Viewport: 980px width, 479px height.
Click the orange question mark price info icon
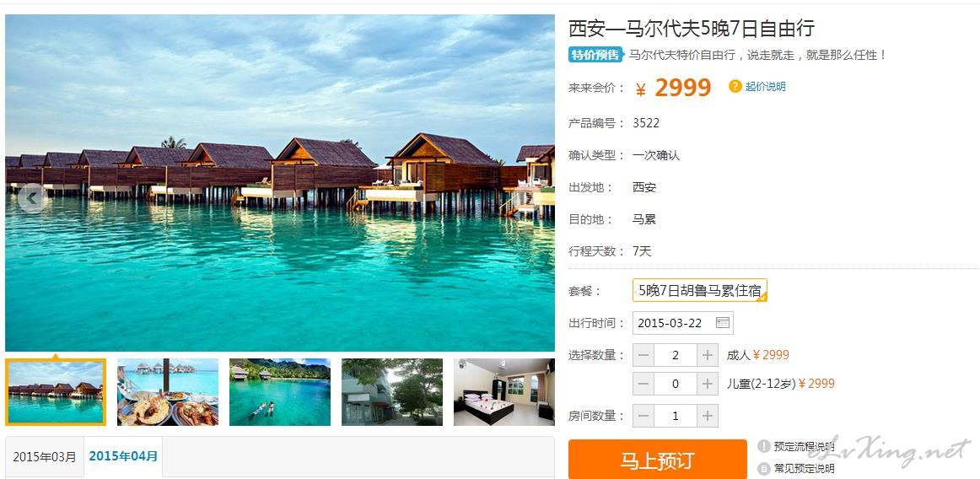(735, 86)
